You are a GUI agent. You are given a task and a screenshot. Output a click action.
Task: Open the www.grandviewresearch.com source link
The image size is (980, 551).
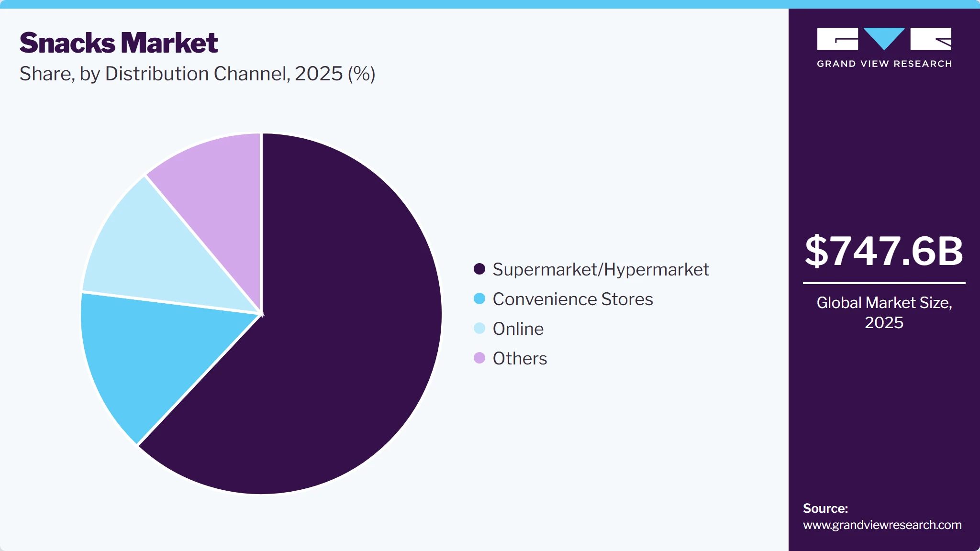(882, 525)
